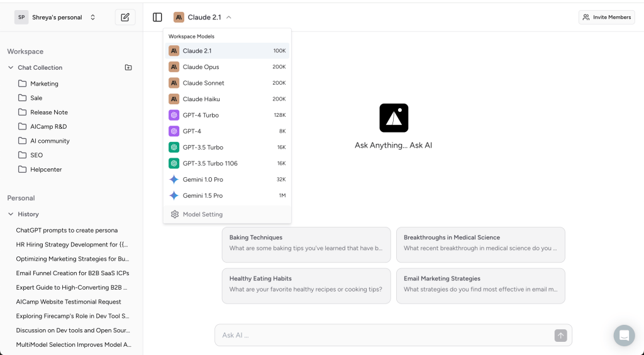
Task: Open Expert Guide to High-Converting B2B chat
Action: [72, 287]
